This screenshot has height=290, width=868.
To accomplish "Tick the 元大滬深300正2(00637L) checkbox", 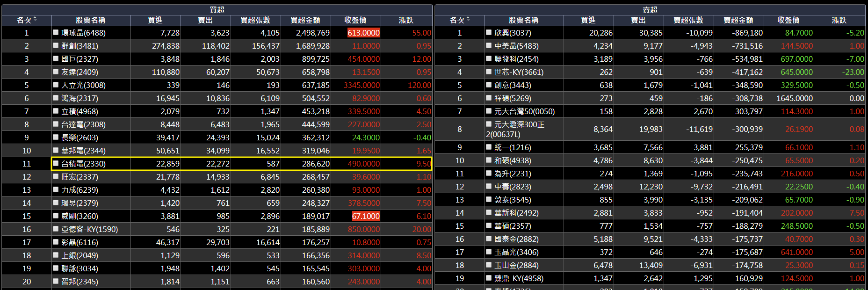I will click(489, 124).
